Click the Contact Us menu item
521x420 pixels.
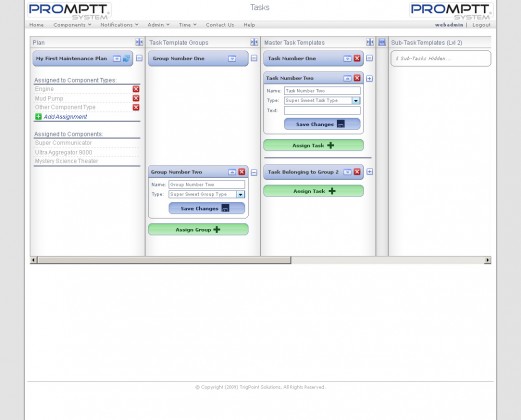click(220, 25)
